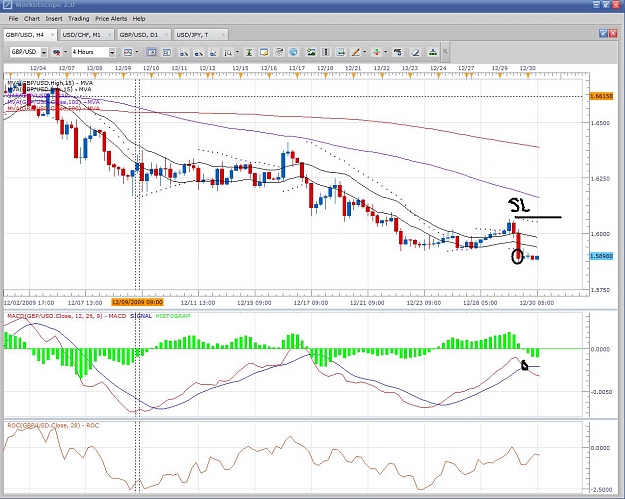Screen dimensions: 625x499
Task: Open the chart style line-graph icon
Action: (x=128, y=52)
